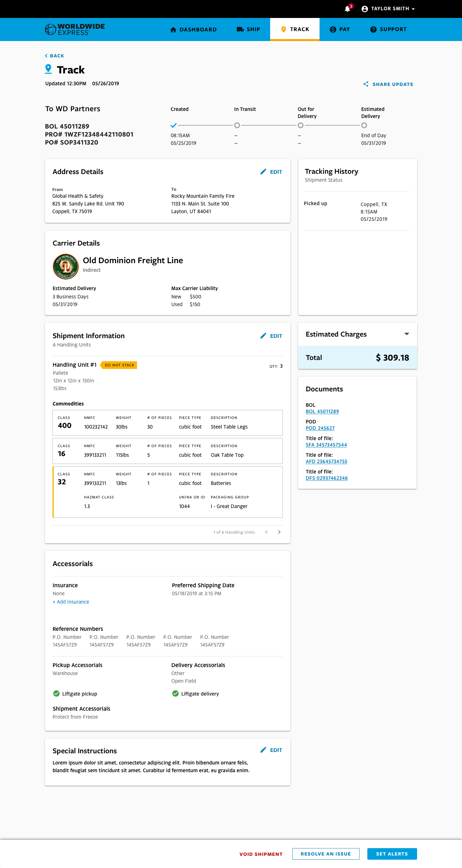
Task: Click the Liftgate delivery green check icon
Action: [x=175, y=693]
